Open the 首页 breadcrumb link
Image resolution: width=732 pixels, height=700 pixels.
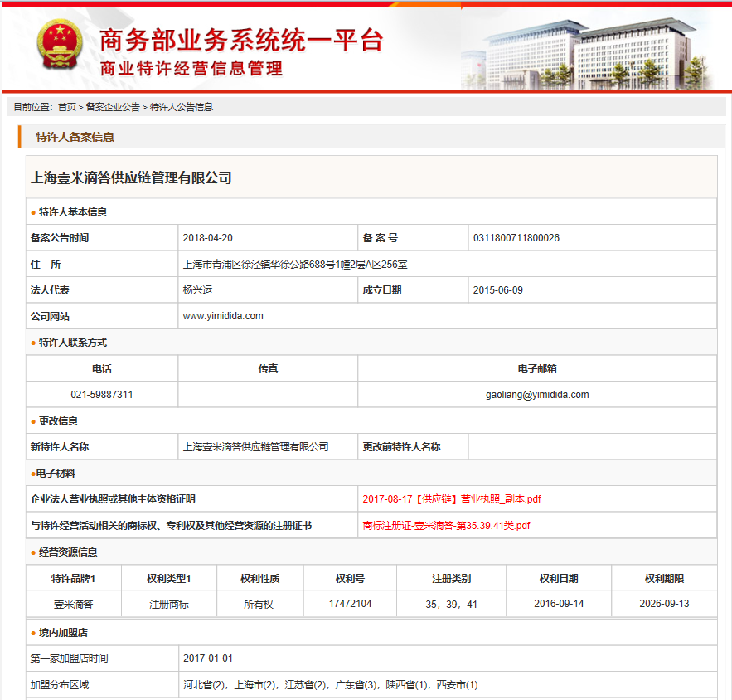(67, 107)
